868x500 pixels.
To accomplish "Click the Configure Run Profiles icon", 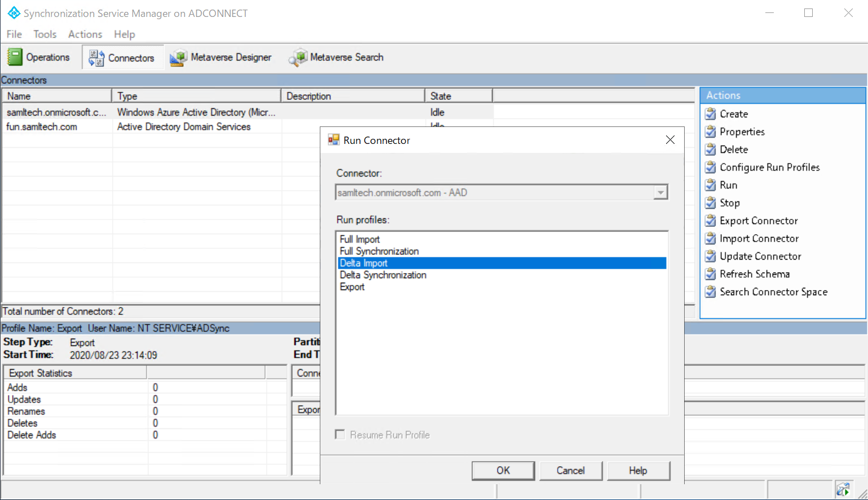I will [711, 167].
